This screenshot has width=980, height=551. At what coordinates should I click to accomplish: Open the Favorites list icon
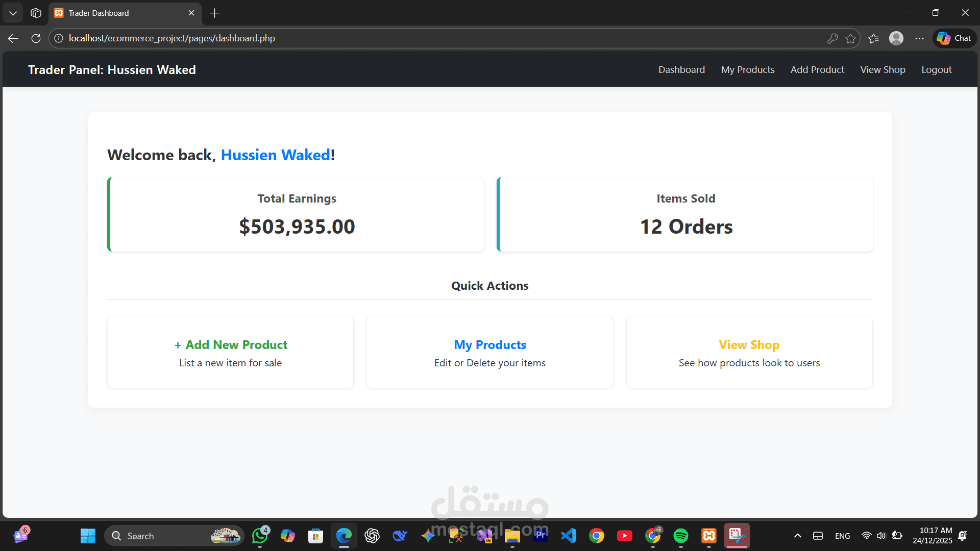[873, 38]
